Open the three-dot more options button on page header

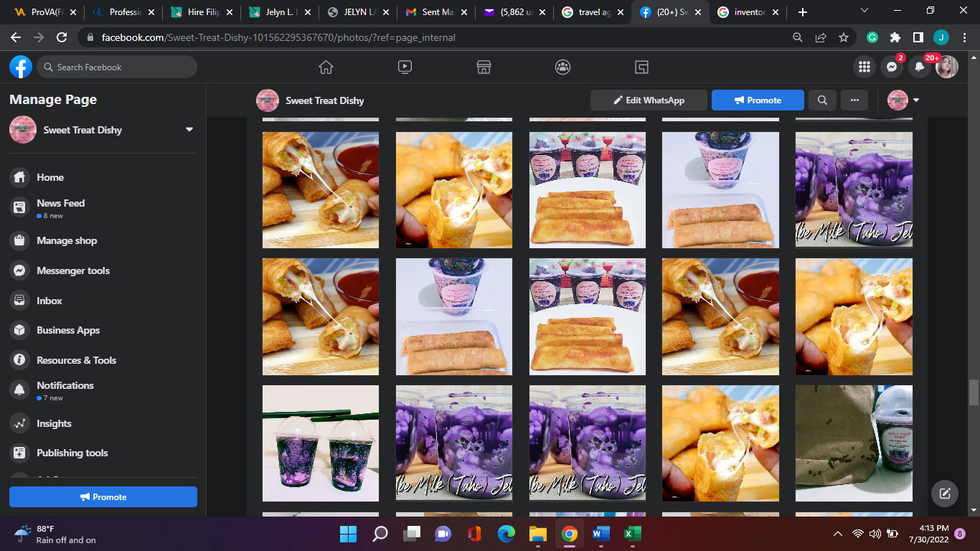[854, 100]
